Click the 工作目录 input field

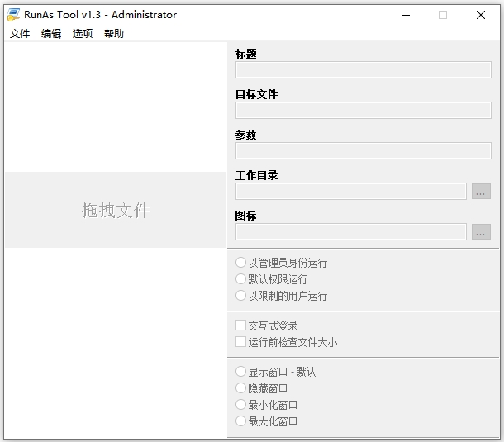351,192
